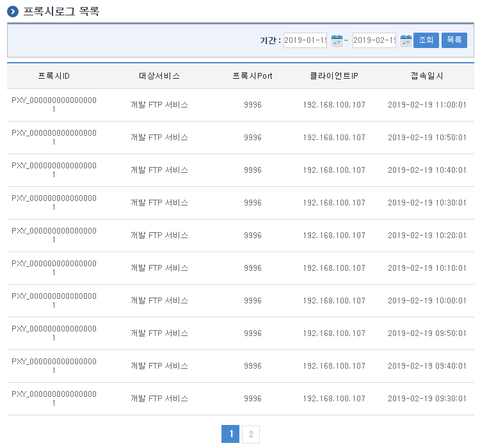Open the end date calendar picker
The width and height of the screenshot is (480, 448).
pos(406,40)
